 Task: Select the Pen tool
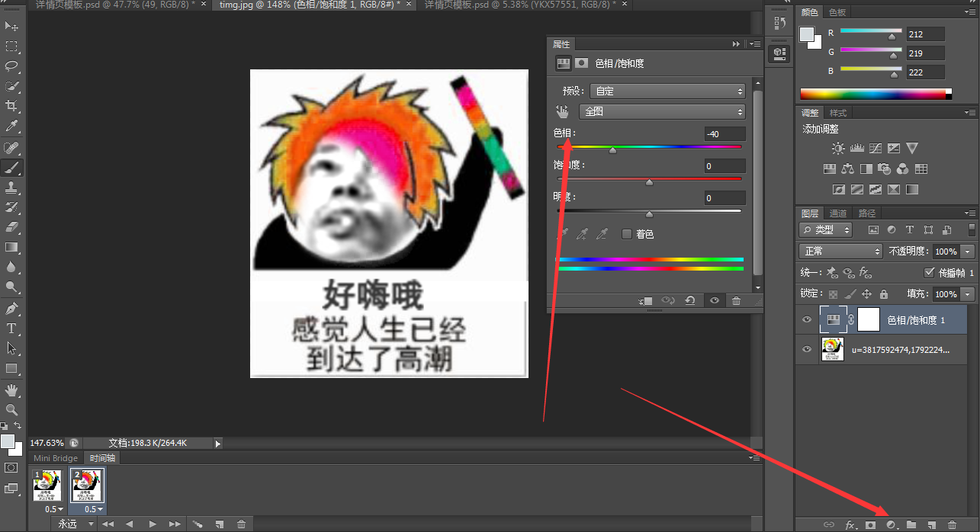point(11,309)
